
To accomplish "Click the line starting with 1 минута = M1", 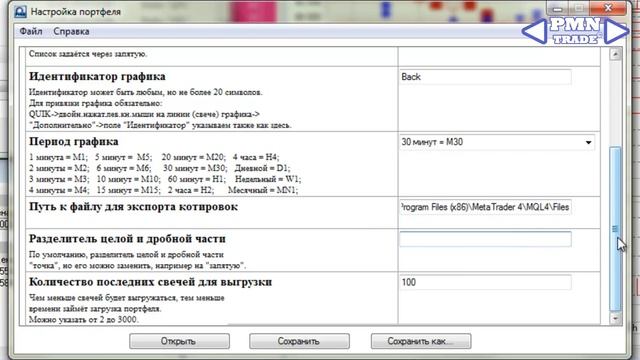I will click(154, 157).
